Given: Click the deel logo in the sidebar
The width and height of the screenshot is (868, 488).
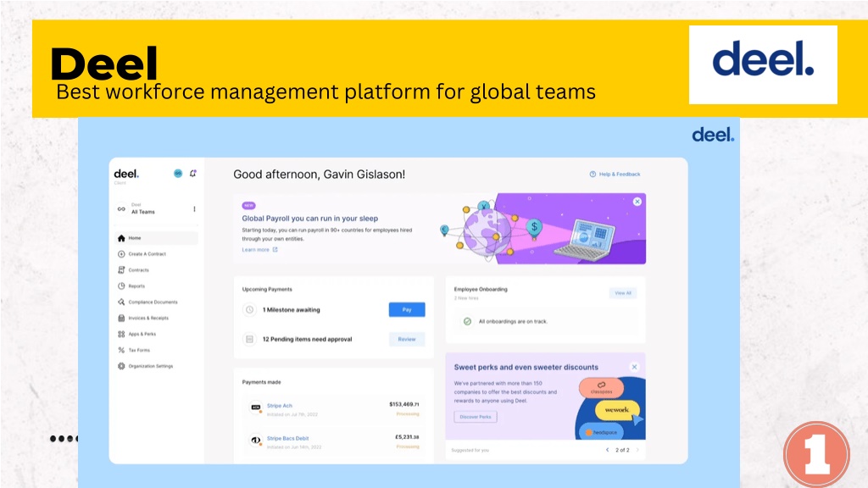Looking at the screenshot, I should (x=126, y=175).
